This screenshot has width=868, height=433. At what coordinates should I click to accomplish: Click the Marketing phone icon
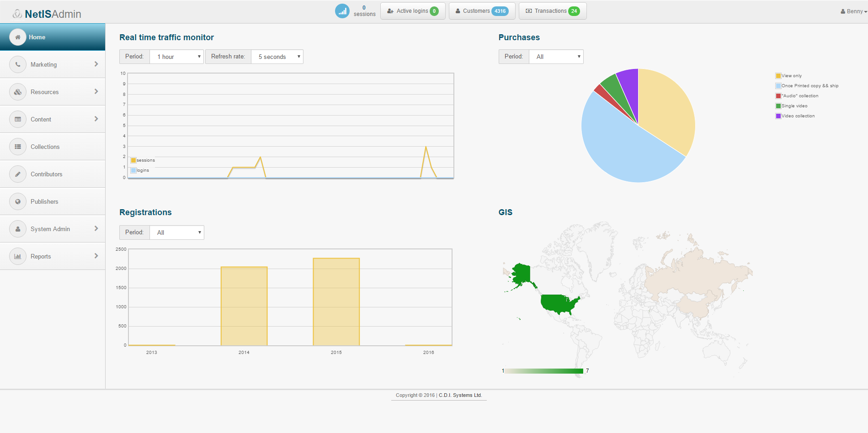(x=18, y=64)
